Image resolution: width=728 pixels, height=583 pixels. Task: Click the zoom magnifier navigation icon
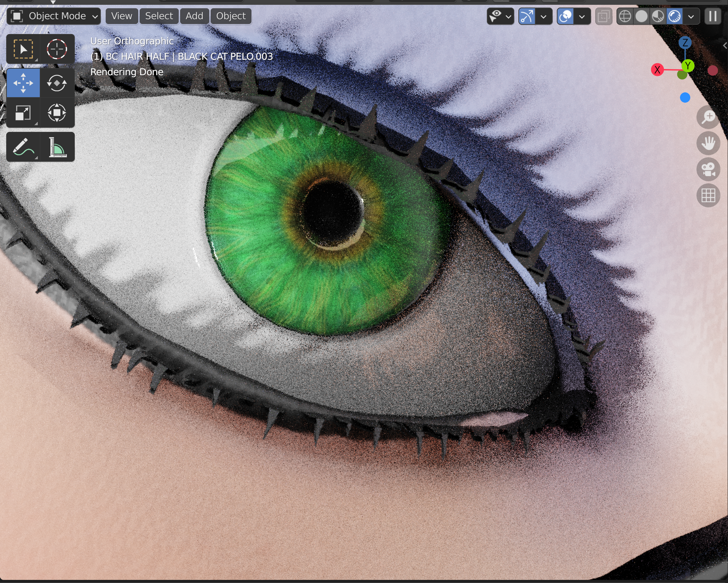tap(708, 117)
